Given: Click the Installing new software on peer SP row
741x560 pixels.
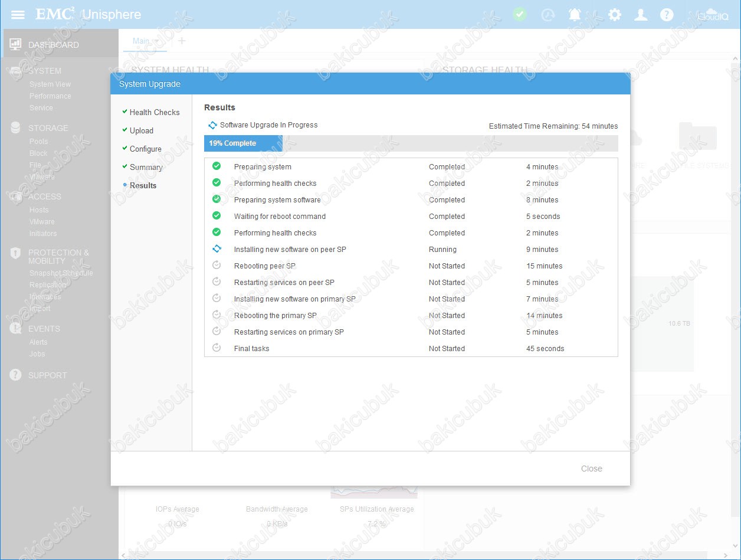Looking at the screenshot, I should (x=290, y=250).
